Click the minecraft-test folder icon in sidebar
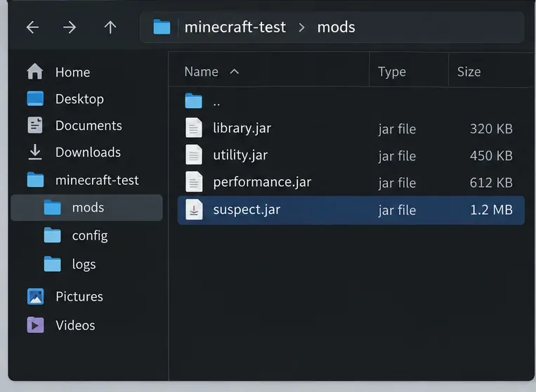The width and height of the screenshot is (536, 392). click(x=35, y=180)
